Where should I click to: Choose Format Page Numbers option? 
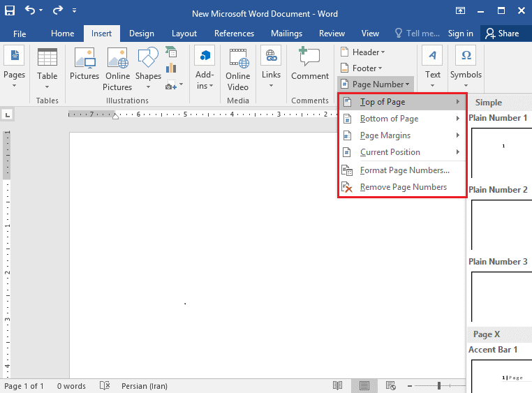point(402,170)
